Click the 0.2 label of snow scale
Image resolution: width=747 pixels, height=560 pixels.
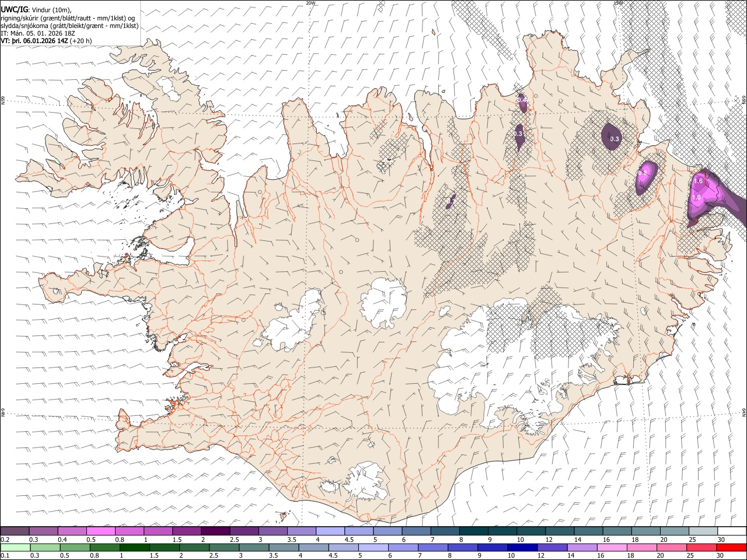tap(5, 540)
